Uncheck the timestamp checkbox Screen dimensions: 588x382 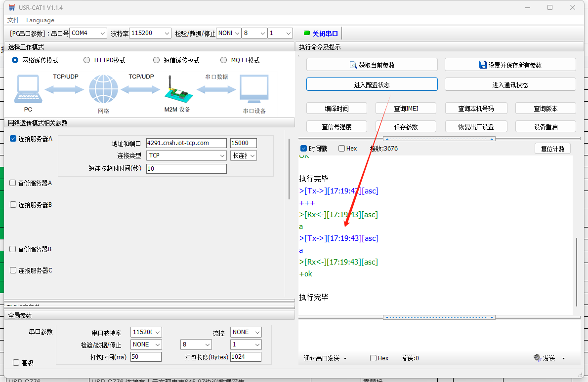[x=303, y=149]
